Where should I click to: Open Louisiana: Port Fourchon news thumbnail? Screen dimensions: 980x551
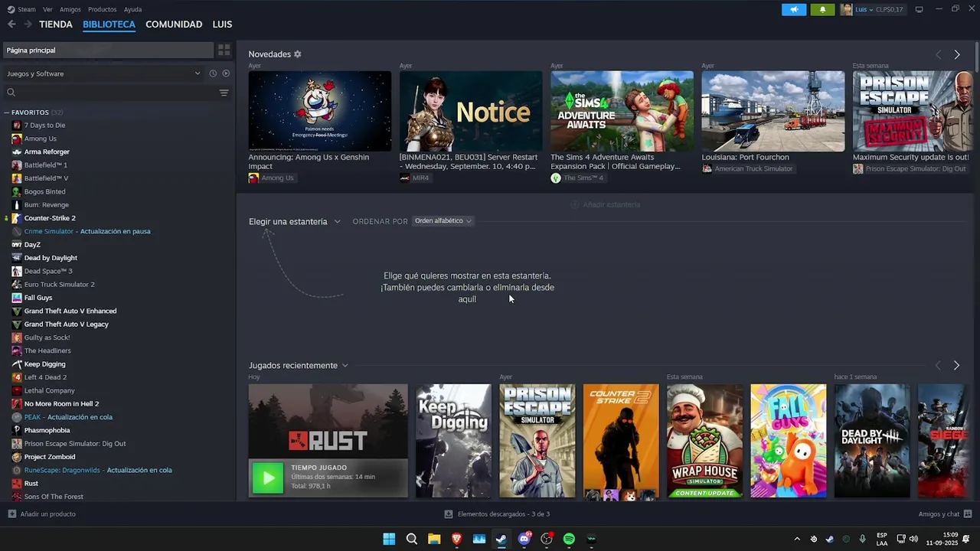pos(773,111)
